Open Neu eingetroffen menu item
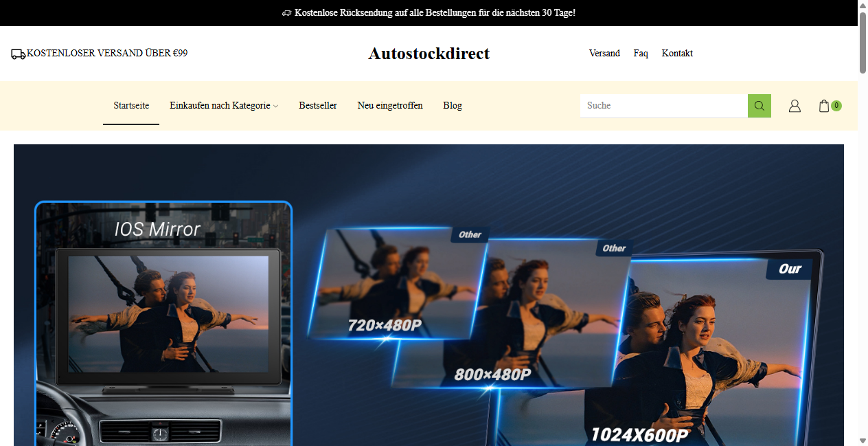Image resolution: width=868 pixels, height=446 pixels. pyautogui.click(x=390, y=106)
